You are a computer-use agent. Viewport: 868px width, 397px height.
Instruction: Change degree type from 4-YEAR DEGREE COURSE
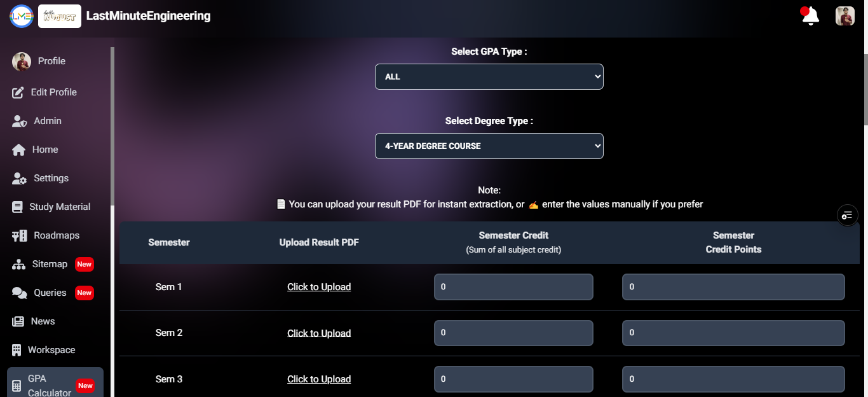(489, 146)
